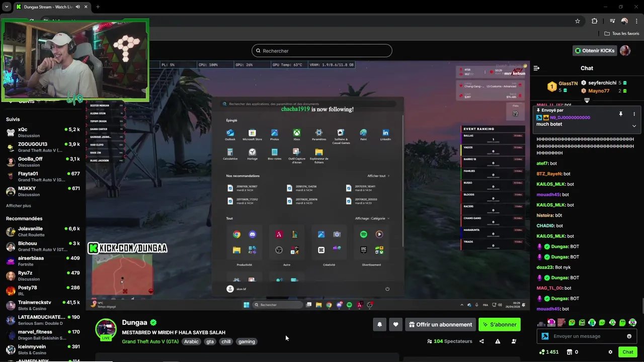Unpin the pinned chat message
Screen dimensions: 644x362
point(621,114)
